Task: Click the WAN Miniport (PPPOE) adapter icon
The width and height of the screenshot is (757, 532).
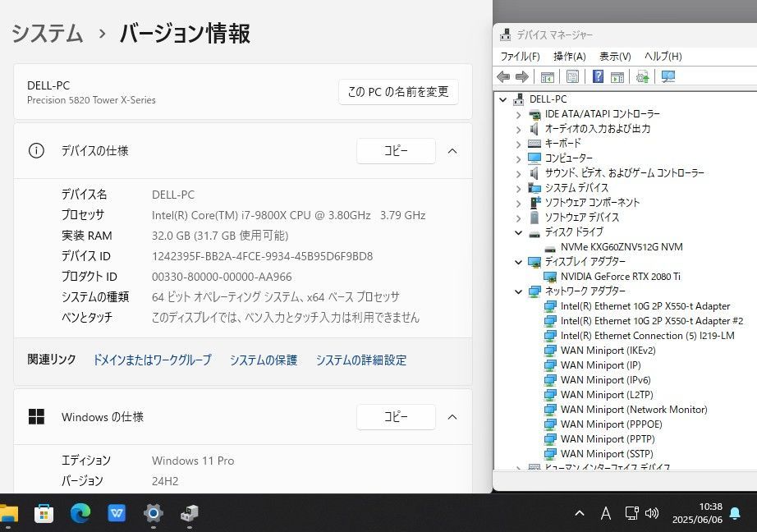Action: tap(550, 424)
